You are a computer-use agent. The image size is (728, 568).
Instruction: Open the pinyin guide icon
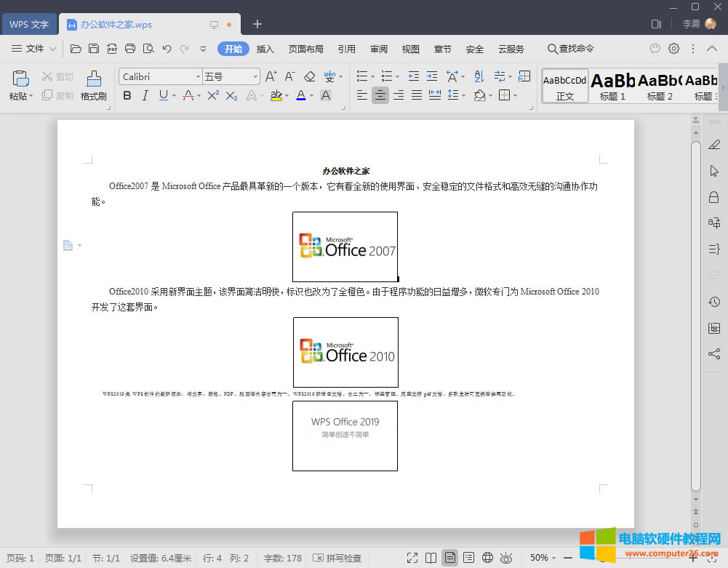coord(329,75)
